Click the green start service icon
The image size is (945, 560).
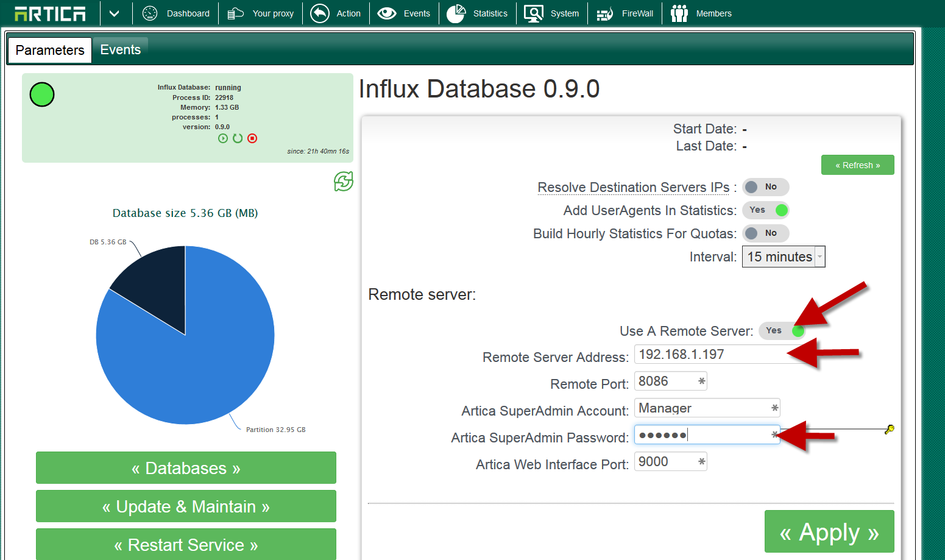(223, 138)
